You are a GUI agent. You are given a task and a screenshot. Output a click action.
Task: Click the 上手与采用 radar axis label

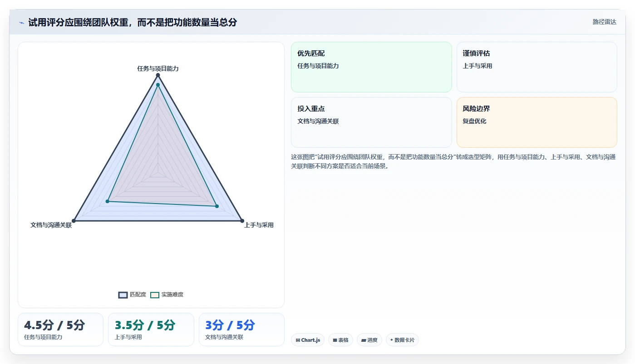[259, 225]
